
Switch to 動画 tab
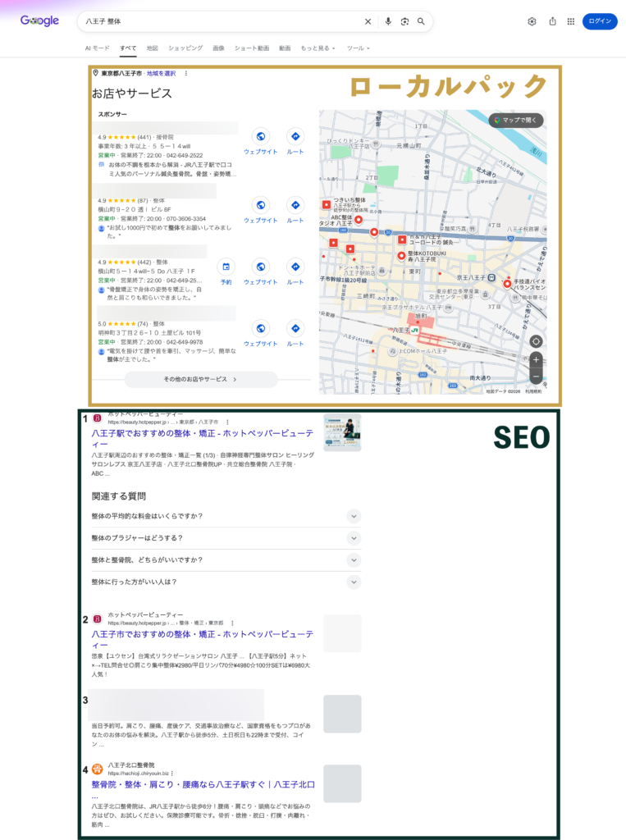285,48
